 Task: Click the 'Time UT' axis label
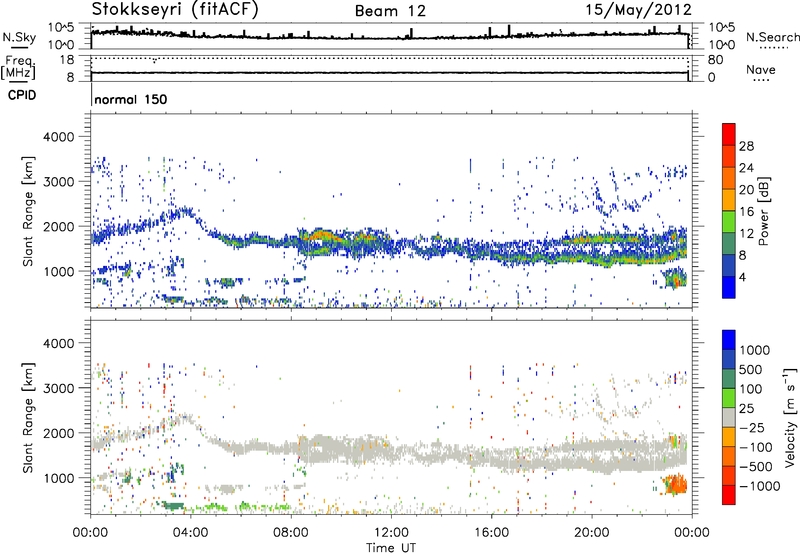point(391,548)
